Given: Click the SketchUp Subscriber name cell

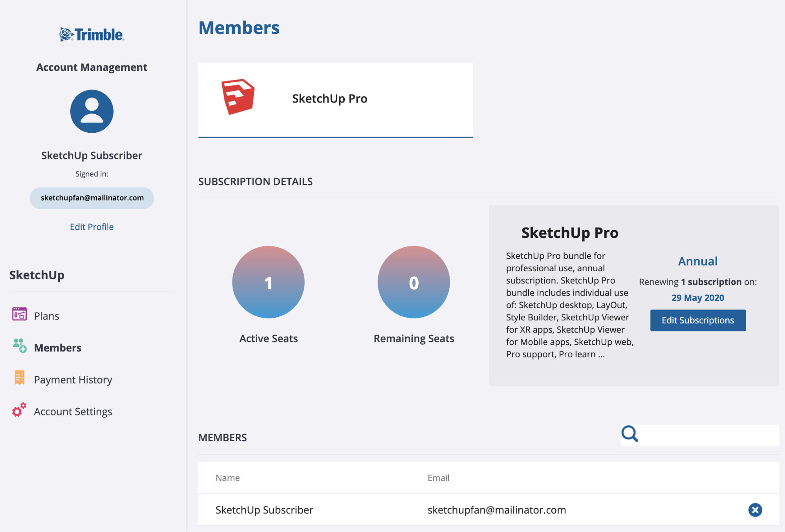Looking at the screenshot, I should [x=264, y=510].
